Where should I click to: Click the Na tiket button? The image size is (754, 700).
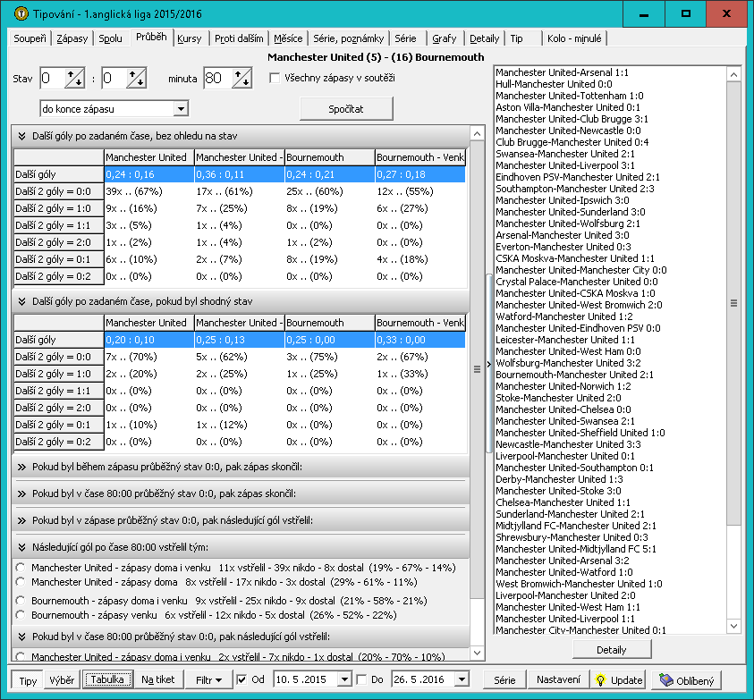click(158, 679)
